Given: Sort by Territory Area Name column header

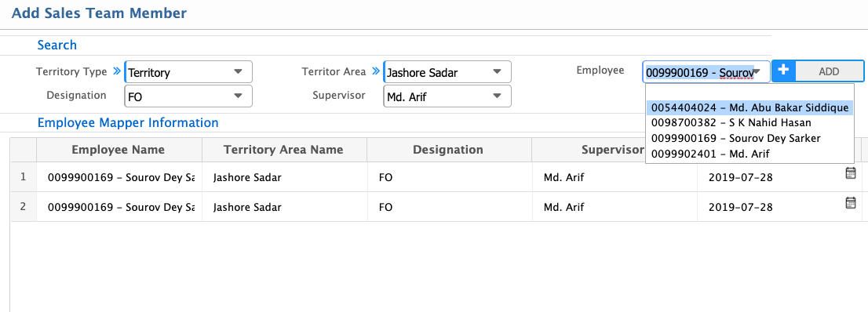Looking at the screenshot, I should (x=283, y=150).
